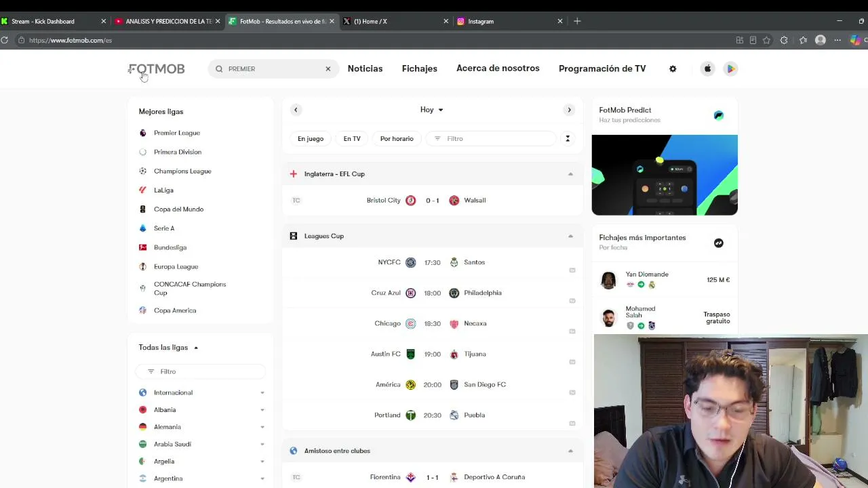The width and height of the screenshot is (868, 488).
Task: Add page to favorites star icon
Action: coord(766,40)
